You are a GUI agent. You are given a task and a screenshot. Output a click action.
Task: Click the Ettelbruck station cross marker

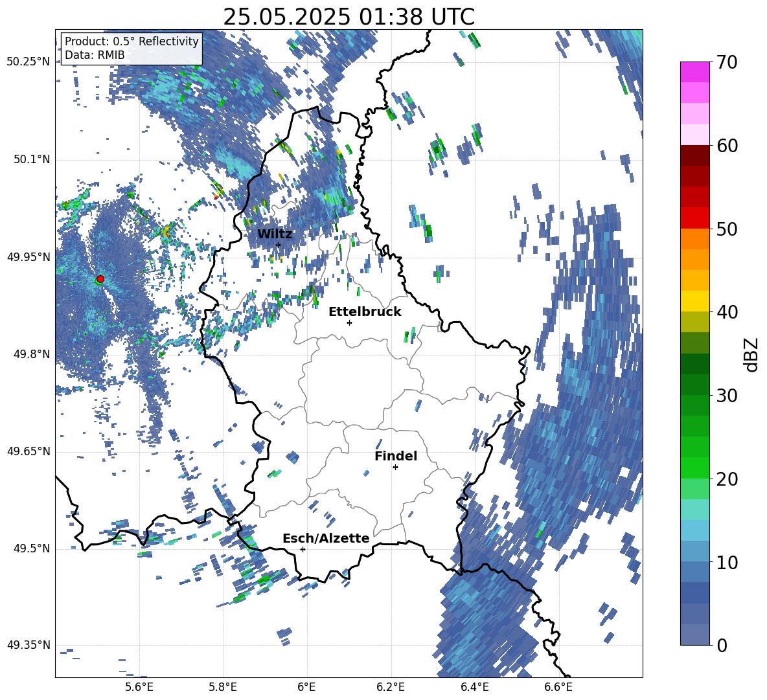[x=349, y=322]
